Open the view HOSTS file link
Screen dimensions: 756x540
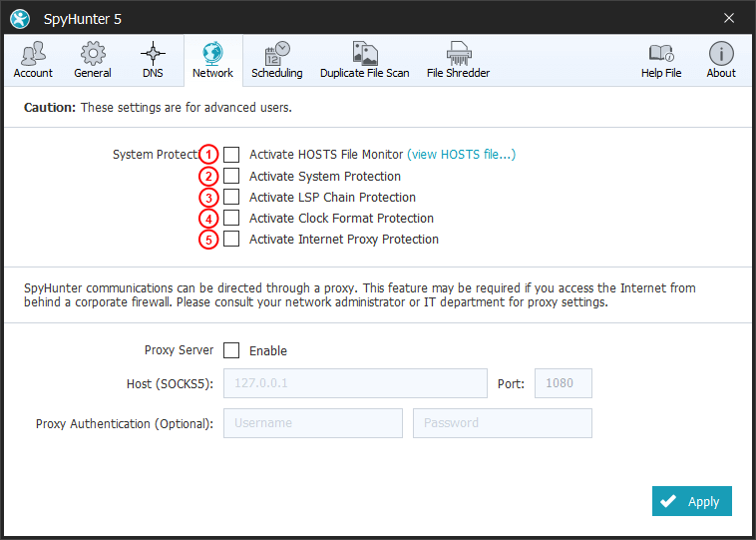[x=461, y=155]
